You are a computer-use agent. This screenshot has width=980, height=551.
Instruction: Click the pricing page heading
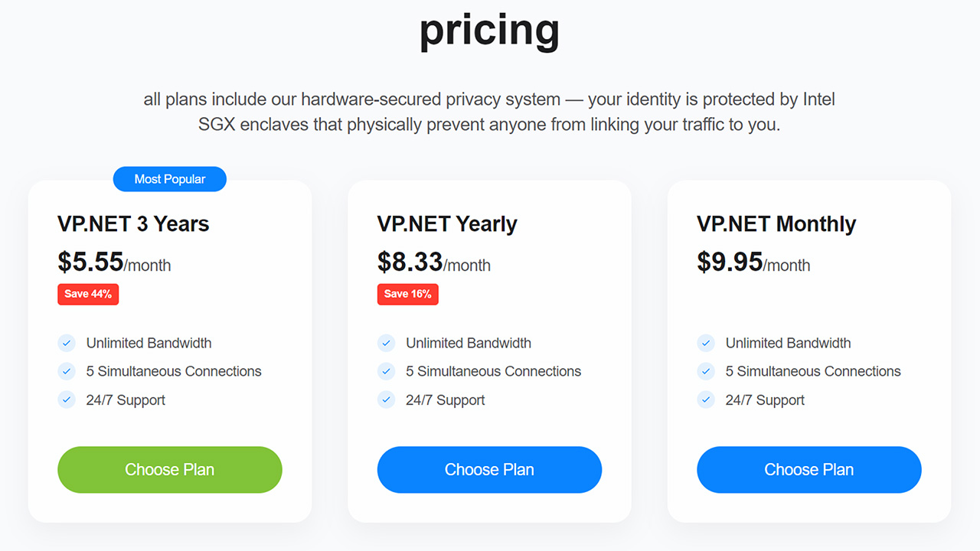click(x=489, y=31)
